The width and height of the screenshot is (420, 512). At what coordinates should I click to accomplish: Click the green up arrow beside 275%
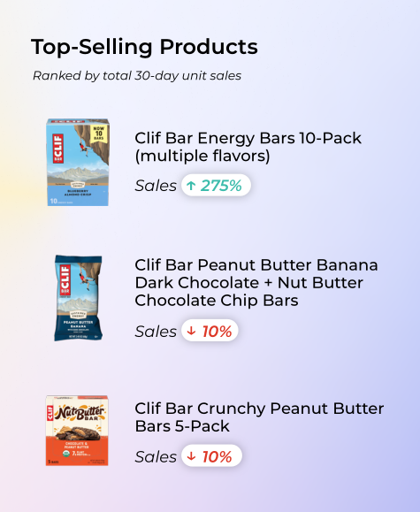click(191, 186)
